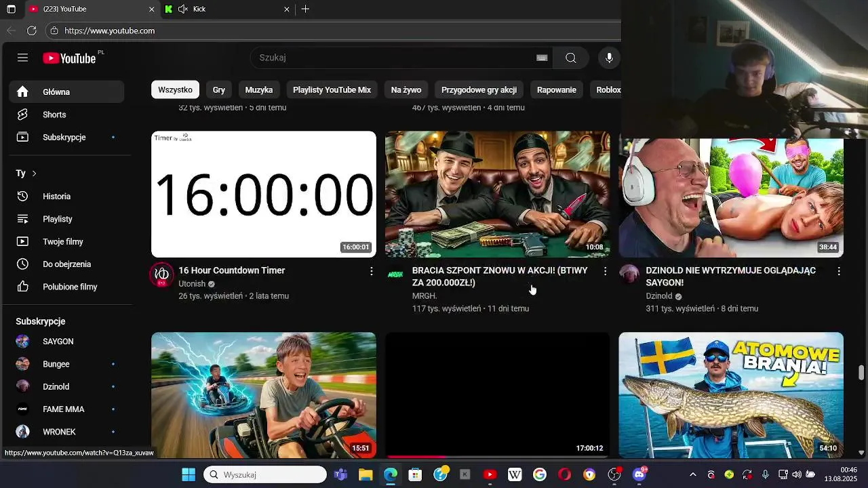Select the Muzyka filter chip
Screen dimensions: 868x488
pyautogui.click(x=259, y=89)
